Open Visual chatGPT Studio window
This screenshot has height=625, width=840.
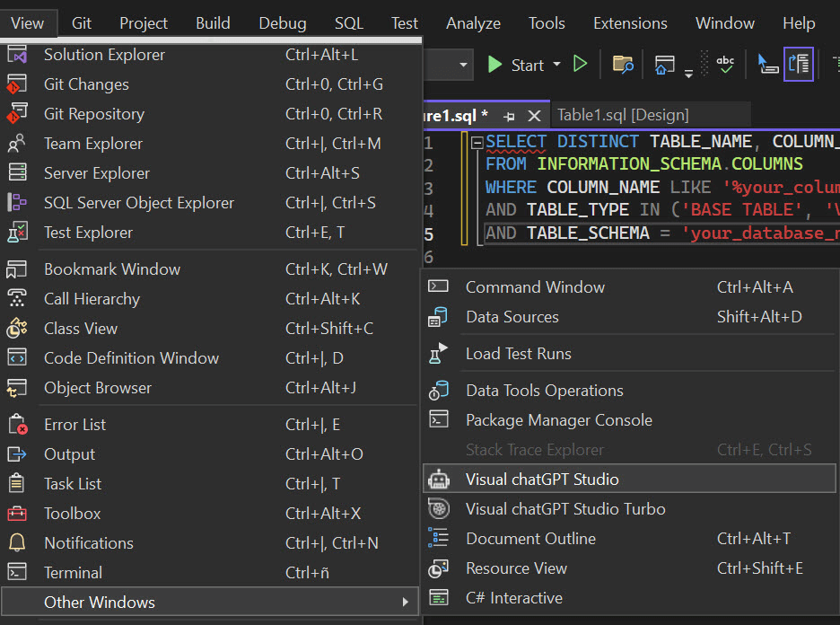click(542, 479)
